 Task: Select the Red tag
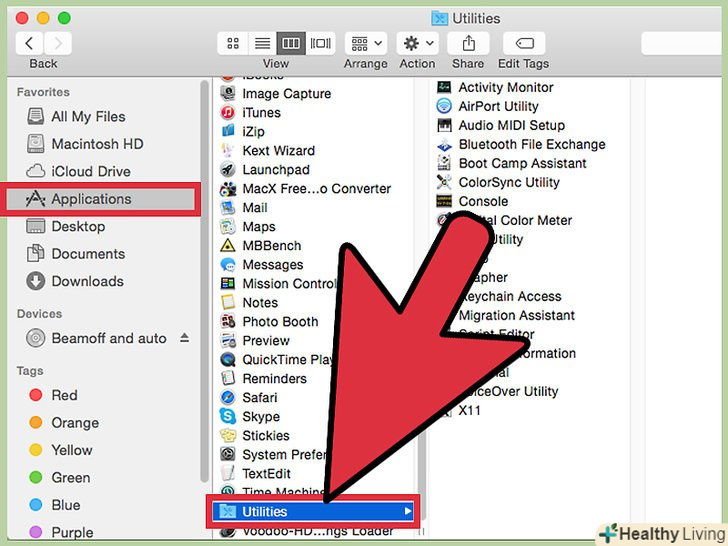point(53,395)
